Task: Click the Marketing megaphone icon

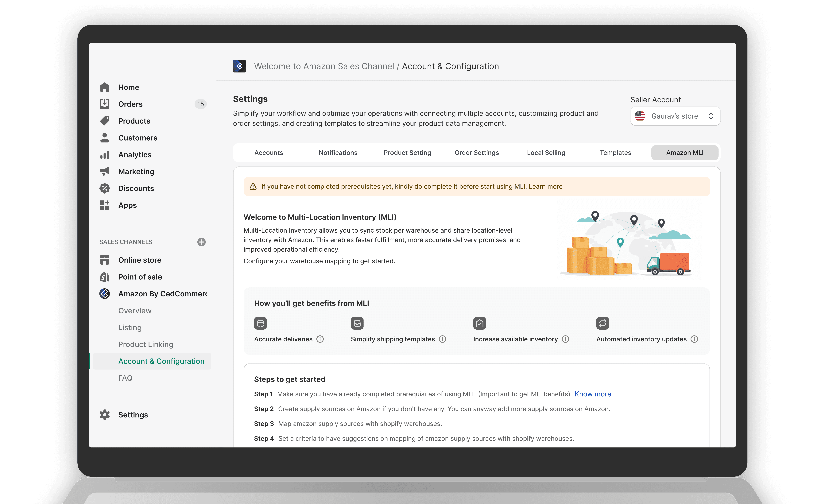Action: click(104, 171)
